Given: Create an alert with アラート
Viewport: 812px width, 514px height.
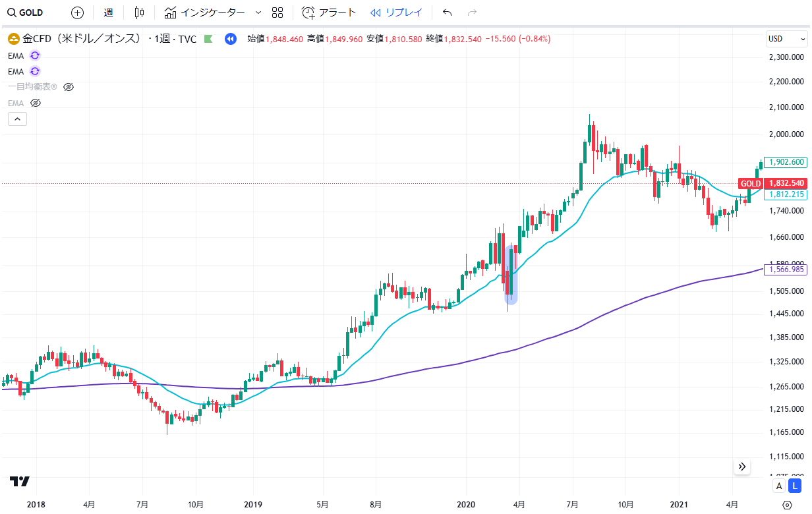Looking at the screenshot, I should pos(329,13).
